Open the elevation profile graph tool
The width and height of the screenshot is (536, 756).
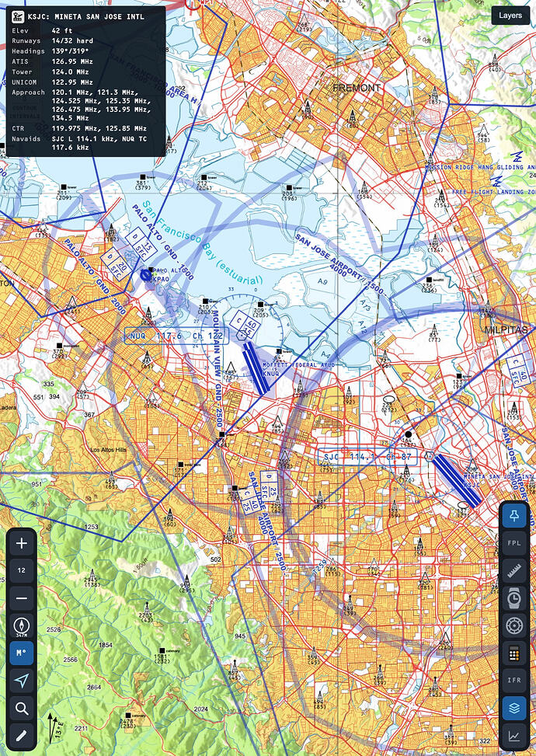click(x=514, y=736)
